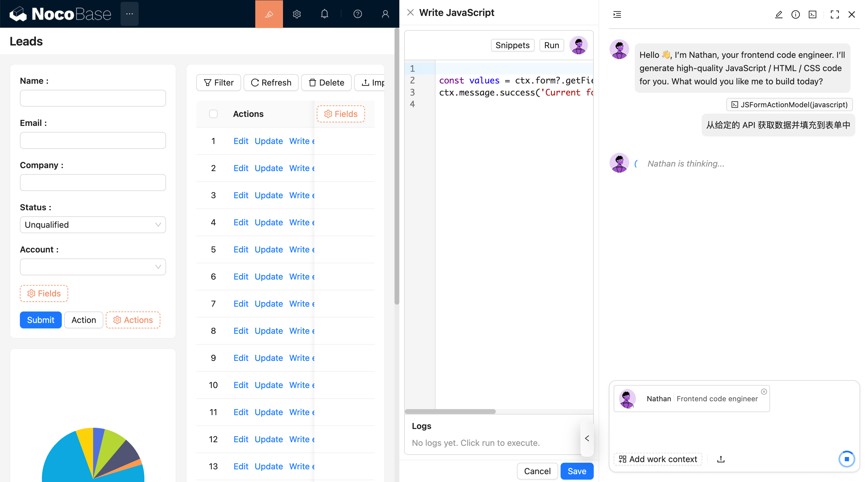Viewport: 868px width, 482px height.
Task: Remove Nathan from the chat input
Action: [x=763, y=391]
